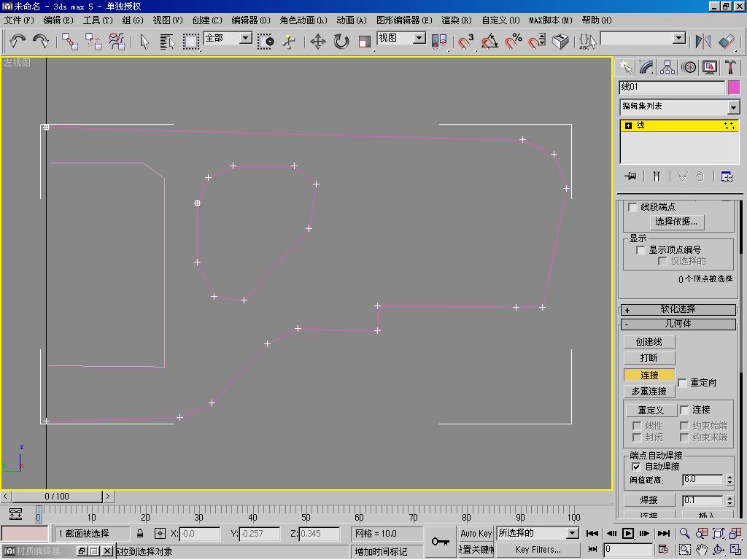747x560 pixels.
Task: Select the Select and Scale tool
Action: 365,42
